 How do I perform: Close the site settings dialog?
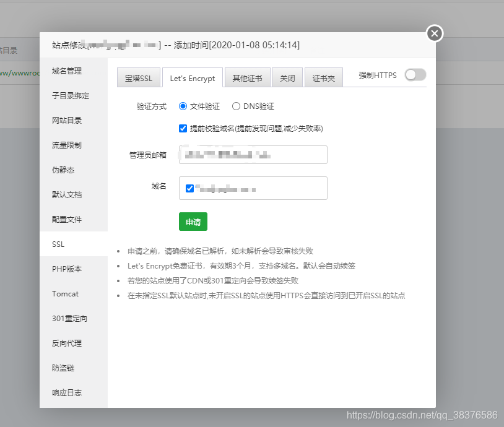click(434, 33)
